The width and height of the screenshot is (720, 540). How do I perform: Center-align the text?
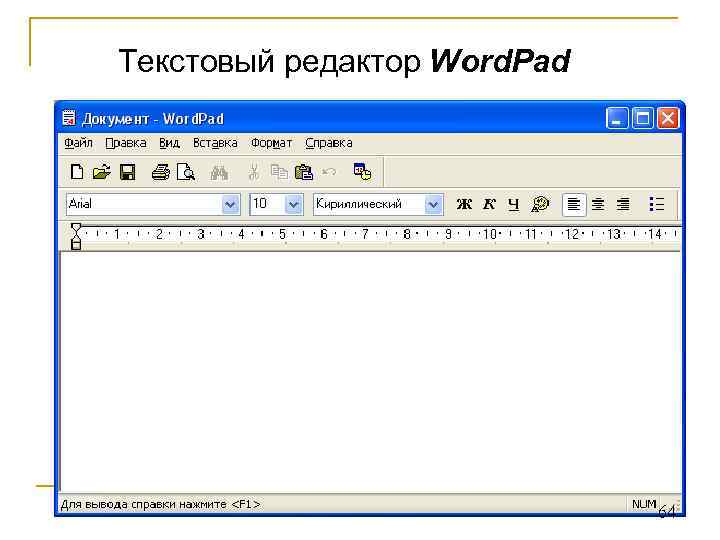click(x=598, y=204)
